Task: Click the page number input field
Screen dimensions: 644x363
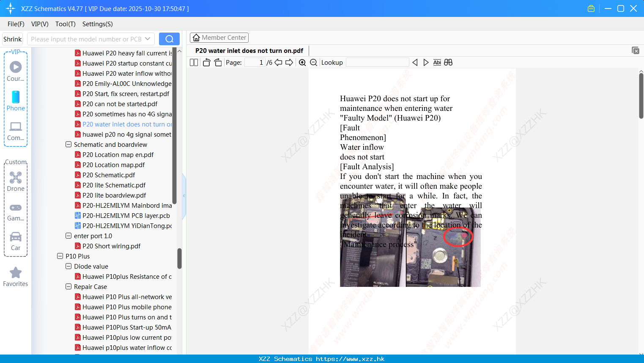Action: click(x=255, y=62)
